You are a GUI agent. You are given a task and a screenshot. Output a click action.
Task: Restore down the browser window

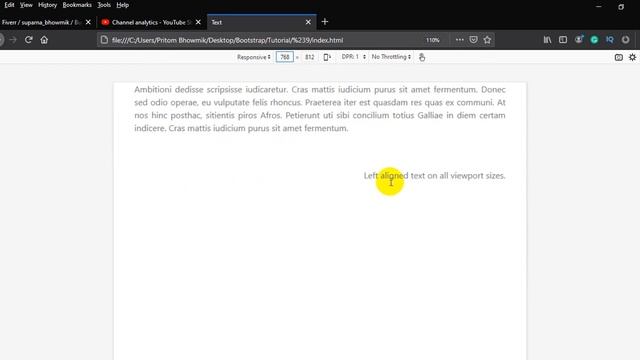tap(621, 7)
